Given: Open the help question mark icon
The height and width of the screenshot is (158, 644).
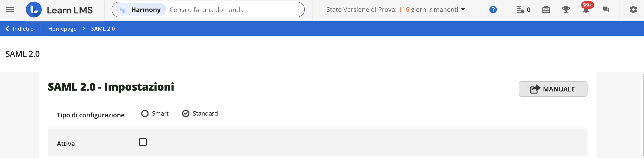Looking at the screenshot, I should click(493, 10).
